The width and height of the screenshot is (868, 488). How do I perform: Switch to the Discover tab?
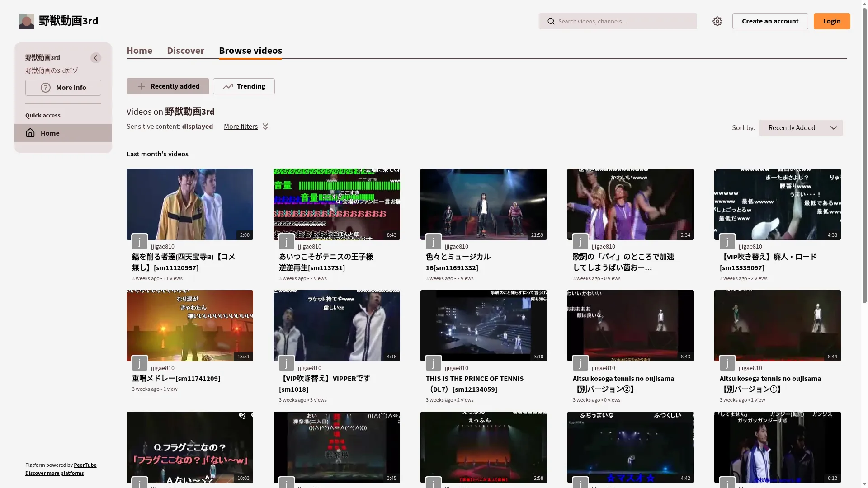tap(186, 51)
